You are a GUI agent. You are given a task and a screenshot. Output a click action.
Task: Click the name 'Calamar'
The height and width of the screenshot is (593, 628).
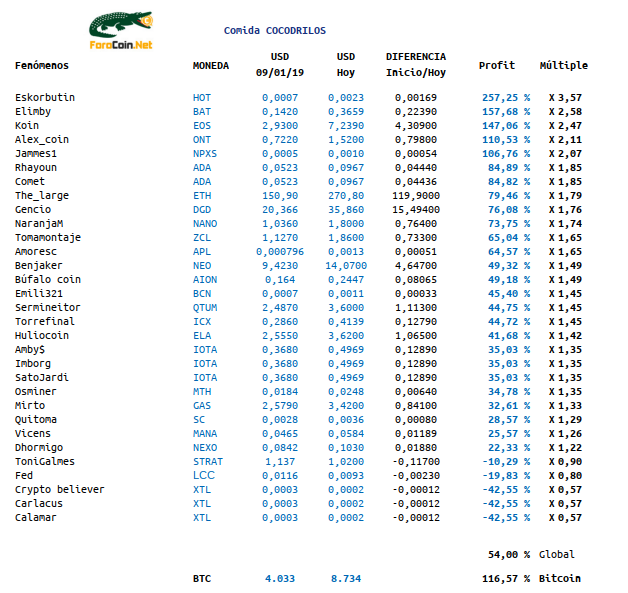click(x=36, y=518)
